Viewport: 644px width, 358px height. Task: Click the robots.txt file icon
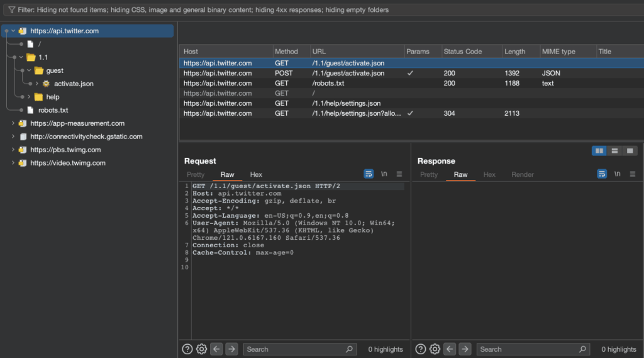coord(30,109)
